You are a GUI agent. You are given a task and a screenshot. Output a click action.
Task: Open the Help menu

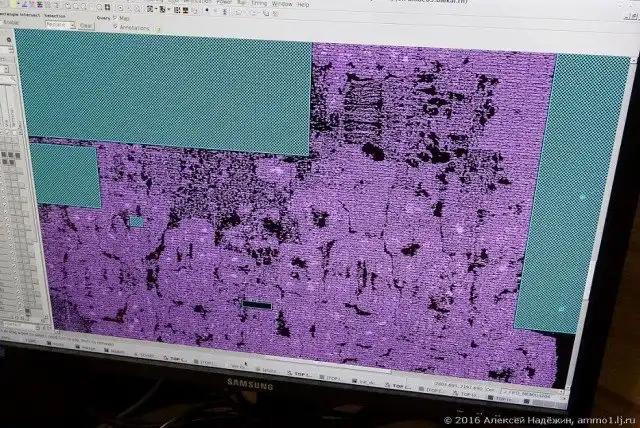coord(303,4)
